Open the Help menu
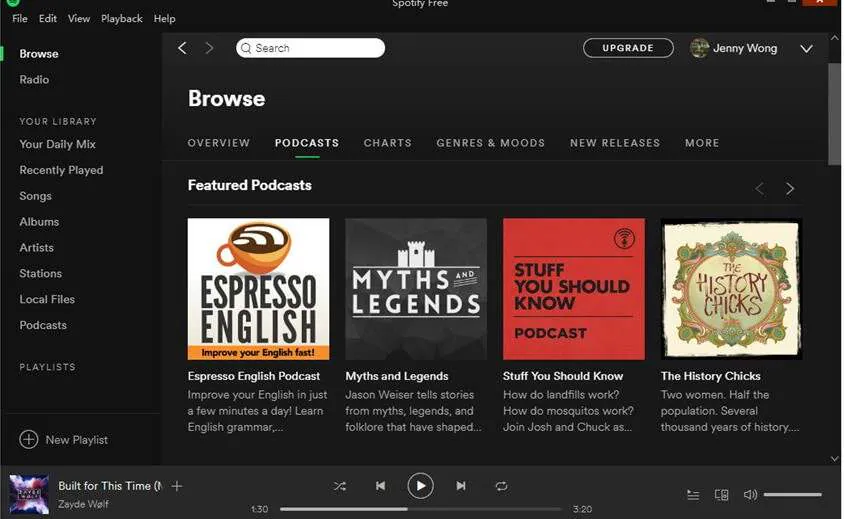The height and width of the screenshot is (519, 844). (x=164, y=18)
